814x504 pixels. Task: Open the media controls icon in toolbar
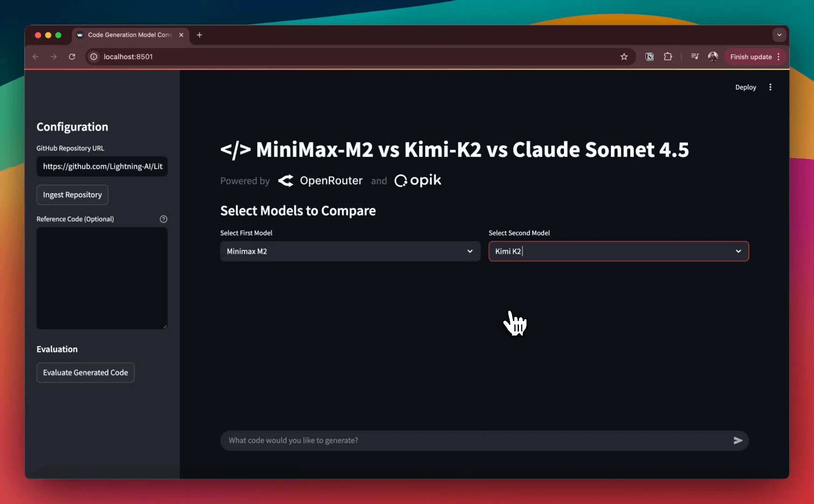click(695, 56)
